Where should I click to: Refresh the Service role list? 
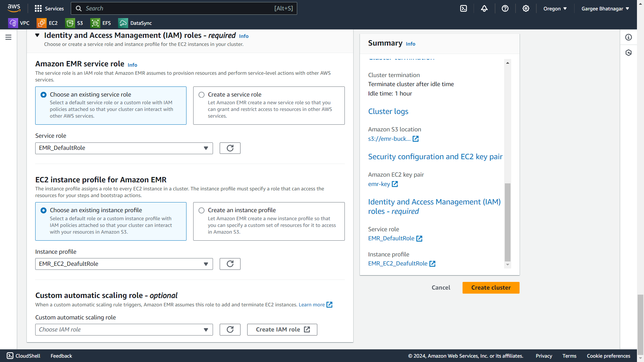point(230,148)
